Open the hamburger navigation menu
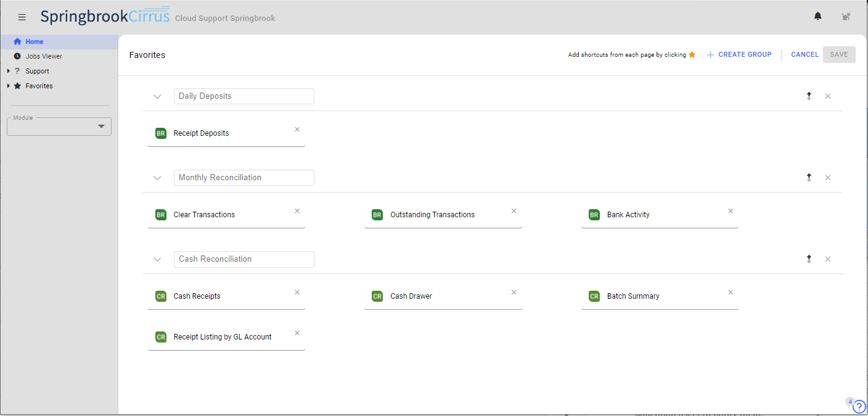The height and width of the screenshot is (416, 868). [22, 17]
